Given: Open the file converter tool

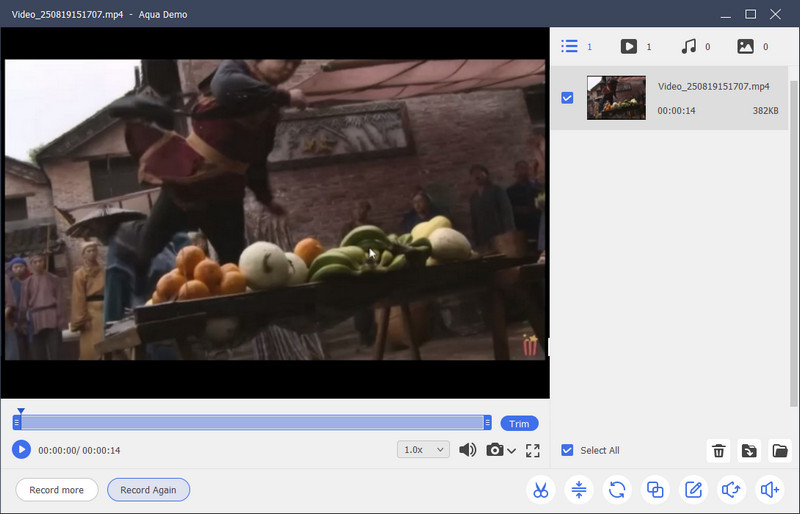Looking at the screenshot, I should 617,490.
